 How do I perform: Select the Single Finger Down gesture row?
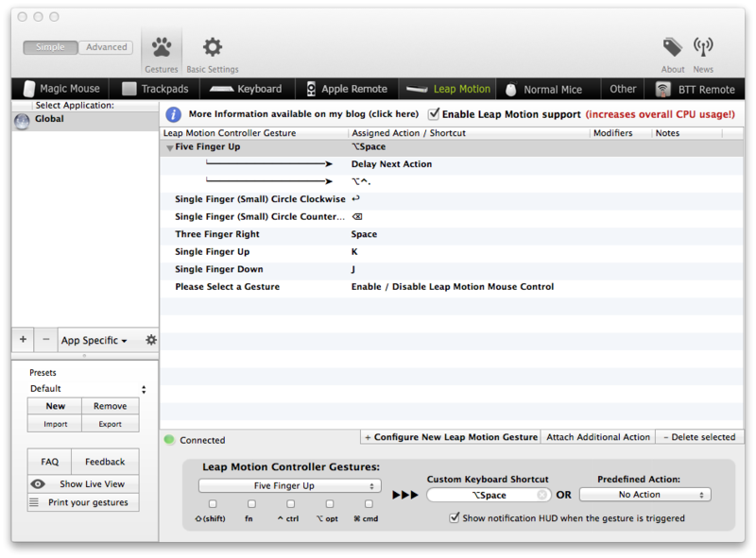(452, 269)
